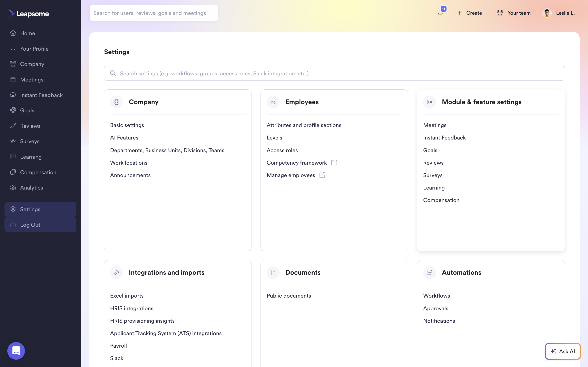Open Excel imports
Viewport: 588px width, 367px height.
click(x=127, y=296)
